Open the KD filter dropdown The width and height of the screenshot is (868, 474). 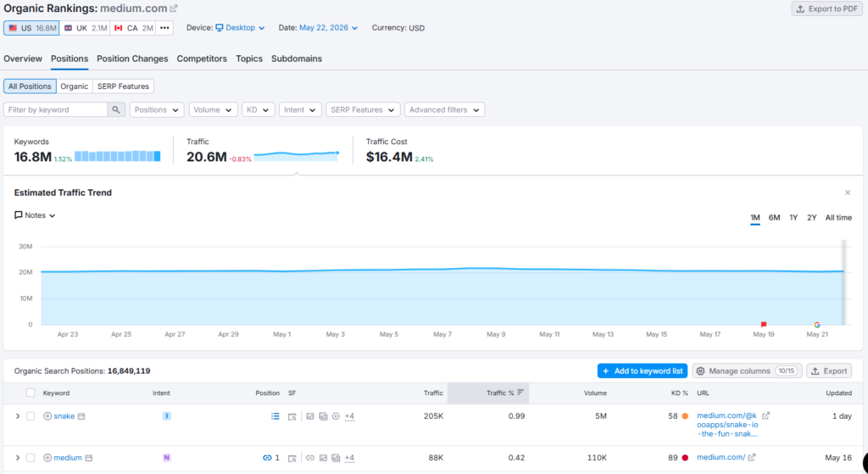258,109
